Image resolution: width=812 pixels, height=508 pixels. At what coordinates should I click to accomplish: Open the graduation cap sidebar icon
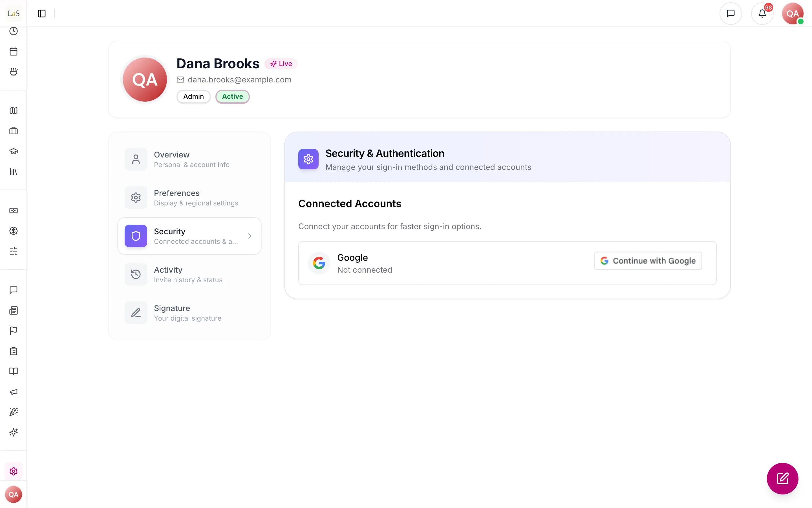tap(14, 151)
